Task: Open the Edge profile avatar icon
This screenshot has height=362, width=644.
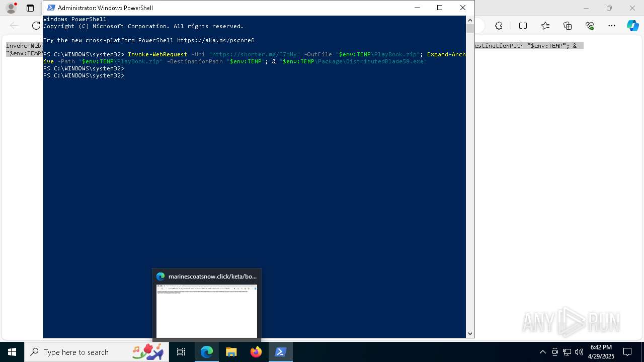Action: pos(11,8)
